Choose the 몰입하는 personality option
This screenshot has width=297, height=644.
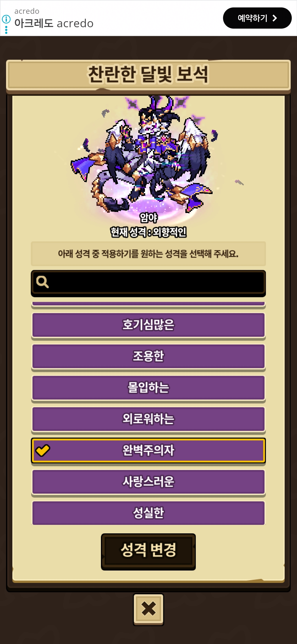coord(148,388)
